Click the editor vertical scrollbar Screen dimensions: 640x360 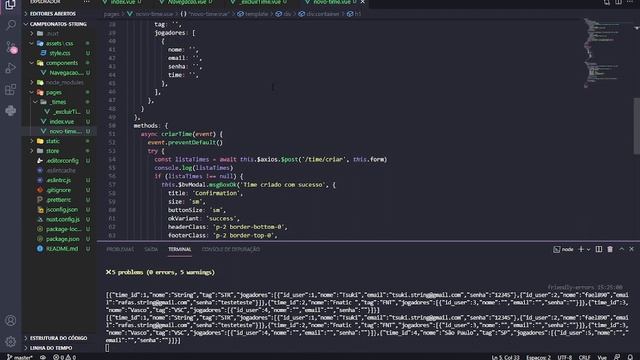(x=636, y=126)
